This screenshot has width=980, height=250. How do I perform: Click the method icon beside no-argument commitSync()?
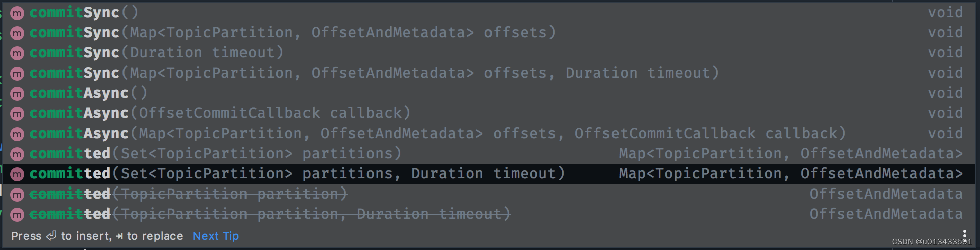click(x=17, y=13)
